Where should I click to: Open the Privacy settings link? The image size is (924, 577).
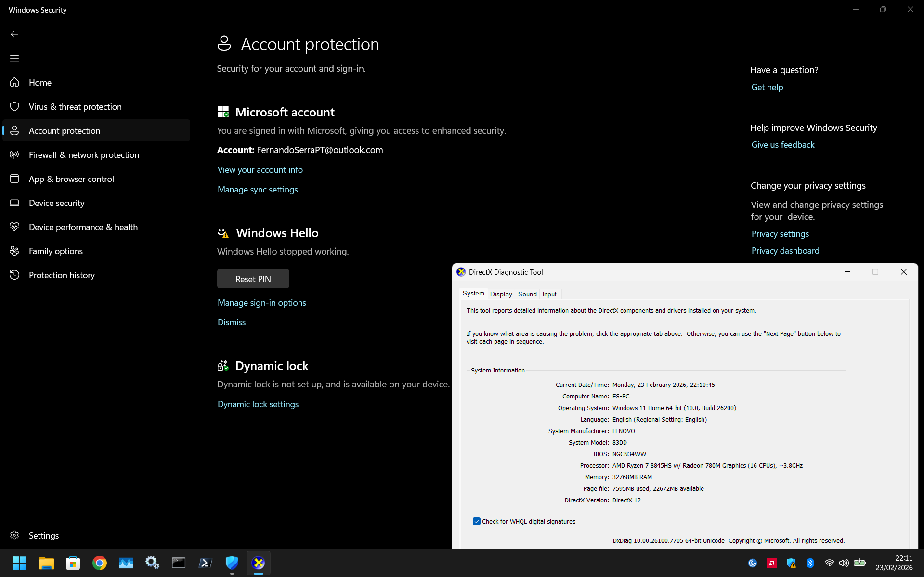click(x=780, y=234)
